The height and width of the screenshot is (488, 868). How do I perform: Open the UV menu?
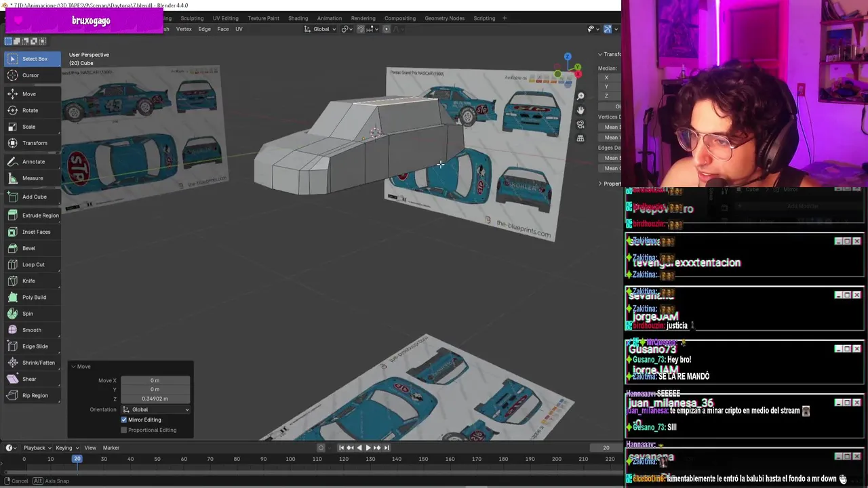[x=239, y=29]
